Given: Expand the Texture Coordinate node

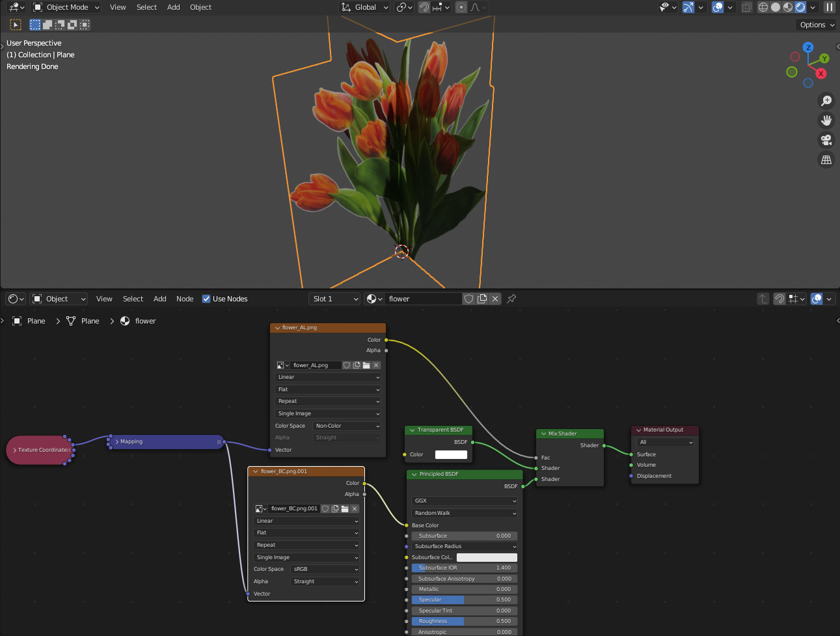Looking at the screenshot, I should pyautogui.click(x=15, y=450).
